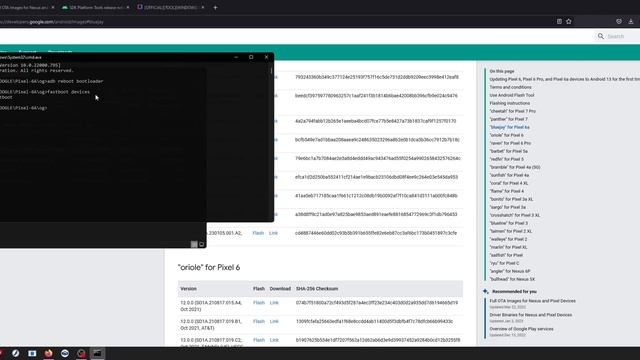Jump to "walleye" for Pixel 2
Viewport: 640px width, 360px height.
(508, 239)
